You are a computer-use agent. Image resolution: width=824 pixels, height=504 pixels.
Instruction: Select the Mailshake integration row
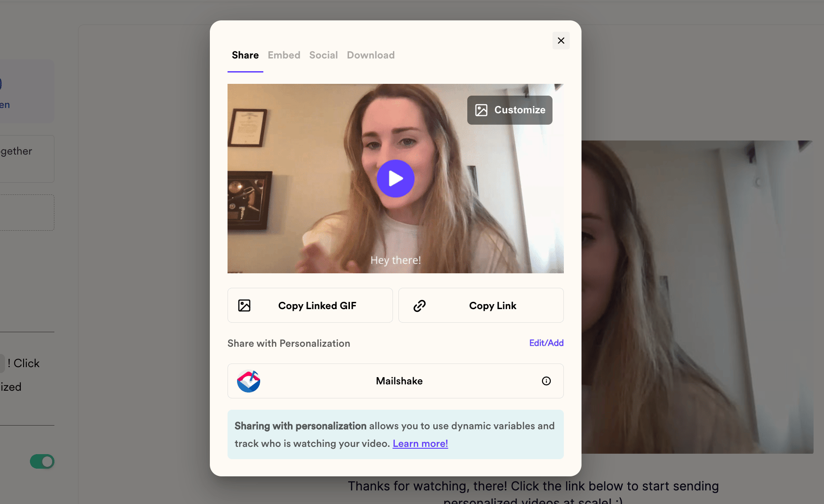396,381
